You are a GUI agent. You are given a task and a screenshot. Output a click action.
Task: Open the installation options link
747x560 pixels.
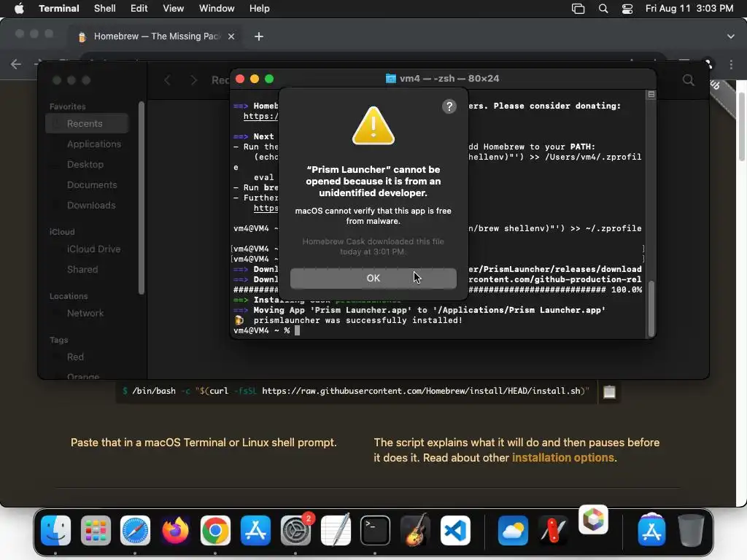click(x=562, y=458)
